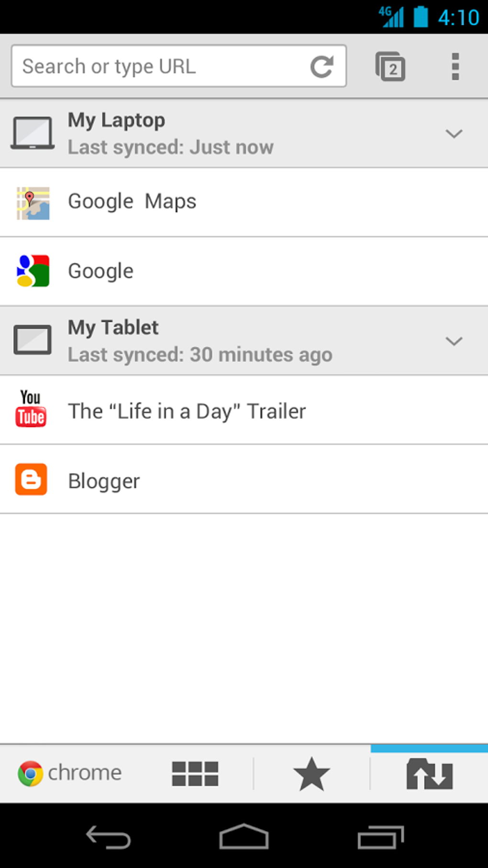Collapse the My Laptop section chevron

pos(454,134)
